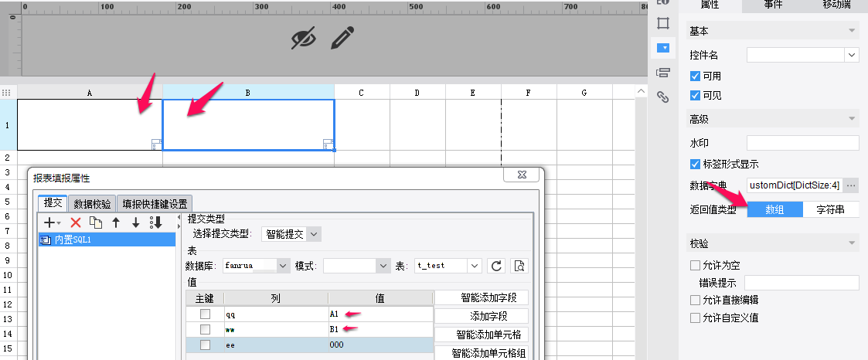The height and width of the screenshot is (360, 868).
Task: Enable 允许直接编辑 checkbox
Action: (696, 300)
